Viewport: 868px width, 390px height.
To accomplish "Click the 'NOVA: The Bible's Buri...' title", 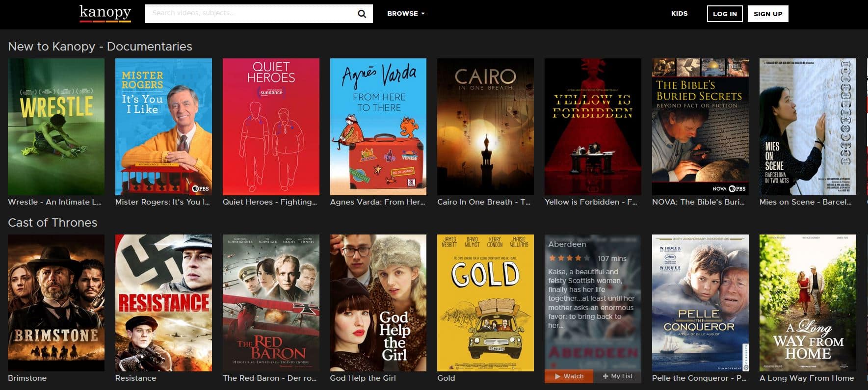I will point(698,202).
